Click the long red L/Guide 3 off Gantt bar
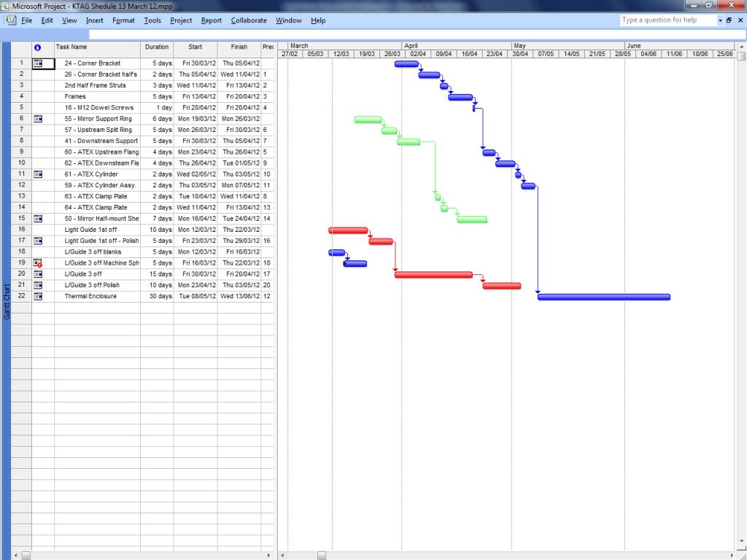The height and width of the screenshot is (560, 747). click(433, 275)
